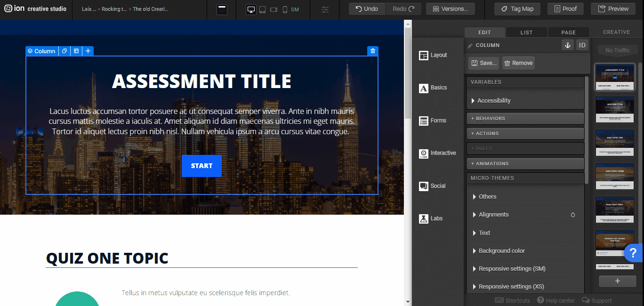Expand the Behaviors section
This screenshot has width=644, height=306.
pos(525,118)
